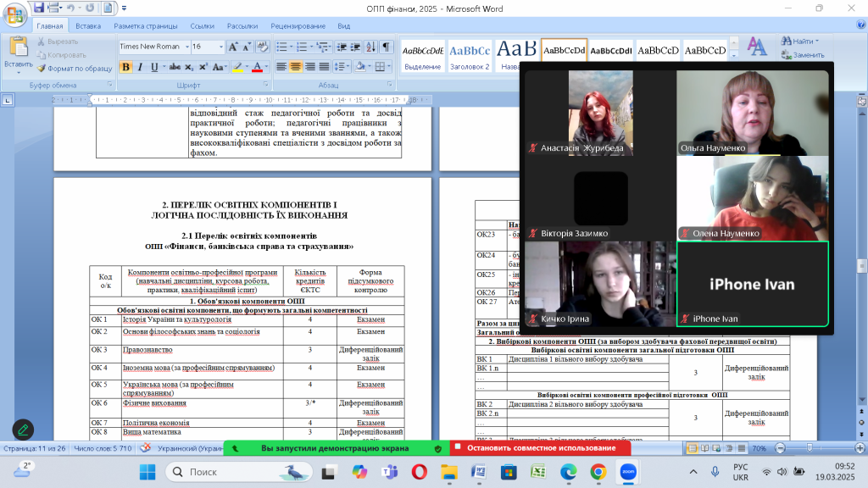The height and width of the screenshot is (488, 868).
Task: Apply paragraph shading fill
Action: pos(360,67)
